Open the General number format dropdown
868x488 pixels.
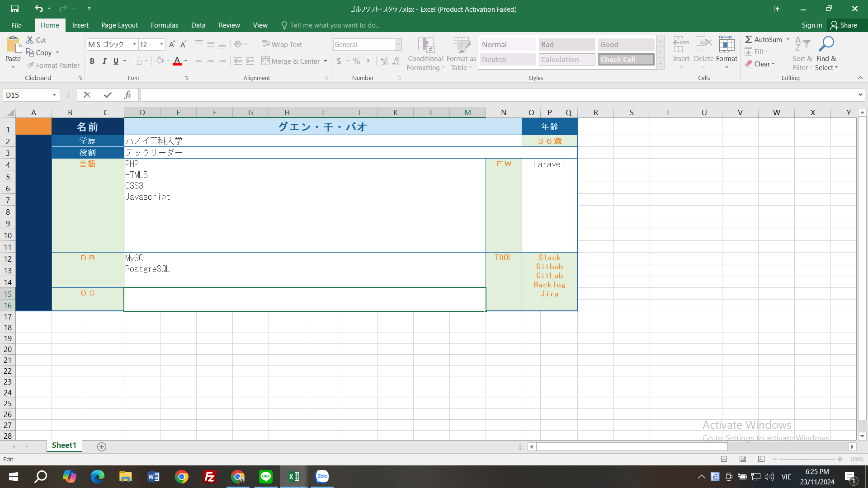(x=398, y=44)
